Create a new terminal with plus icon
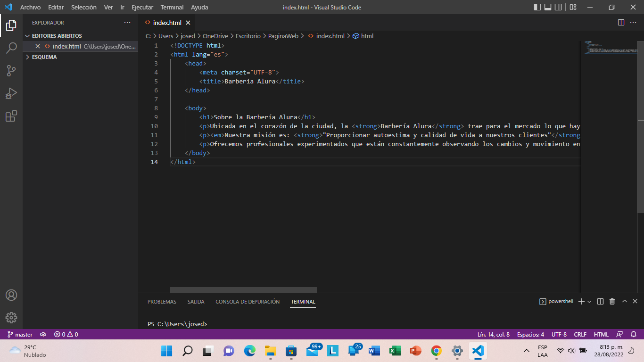Screen dimensions: 644x362 coord(581,301)
